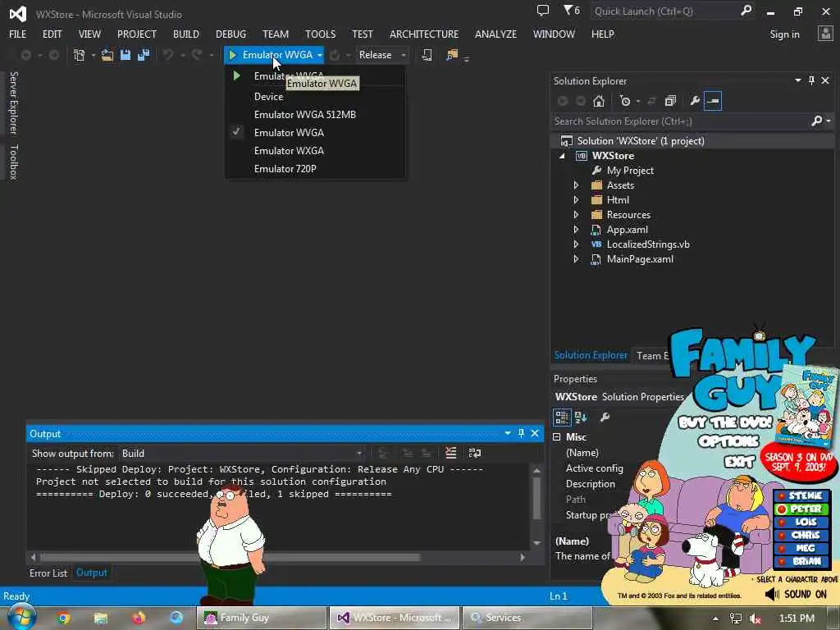Screen dimensions: 840x630
Task: Open the feedback speech bubble icon
Action: [x=543, y=10]
